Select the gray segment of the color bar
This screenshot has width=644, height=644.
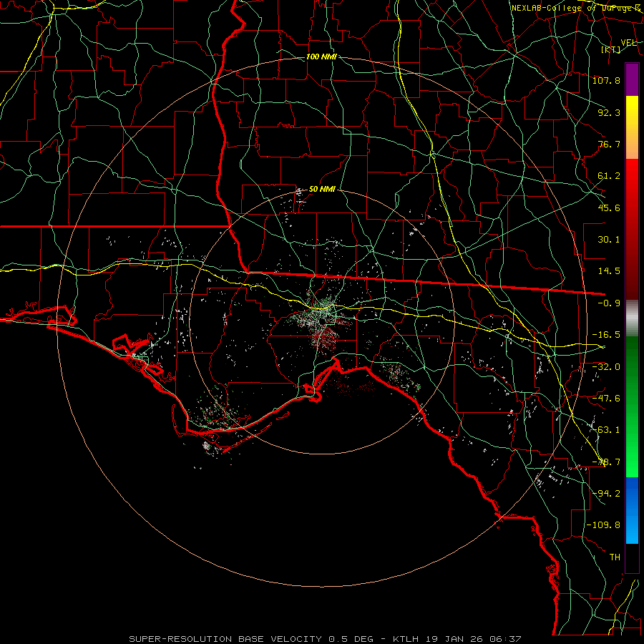(x=632, y=318)
